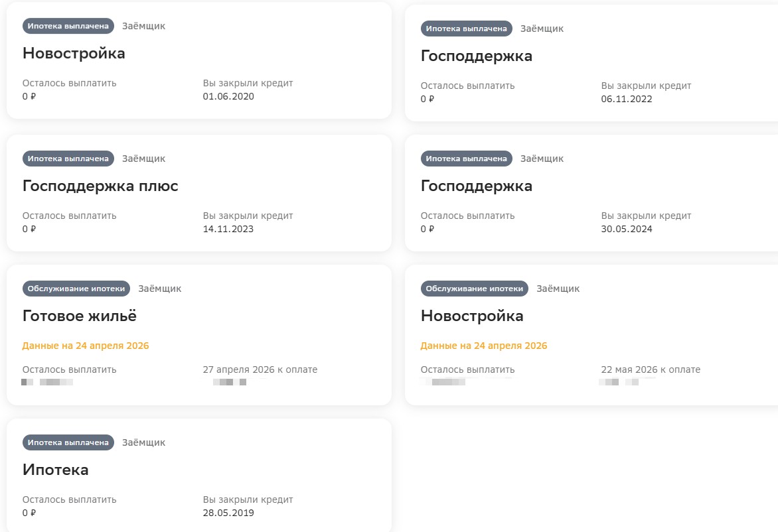Viewport: 778px width, 532px height.
Task: Click Обслуживание ипотеки badge on Новостройка card
Action: pos(475,289)
